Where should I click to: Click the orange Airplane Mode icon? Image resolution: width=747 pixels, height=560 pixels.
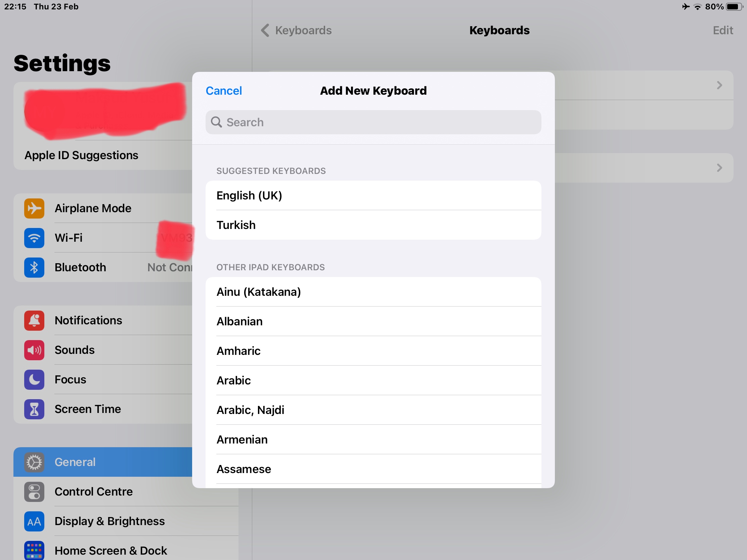(x=34, y=208)
